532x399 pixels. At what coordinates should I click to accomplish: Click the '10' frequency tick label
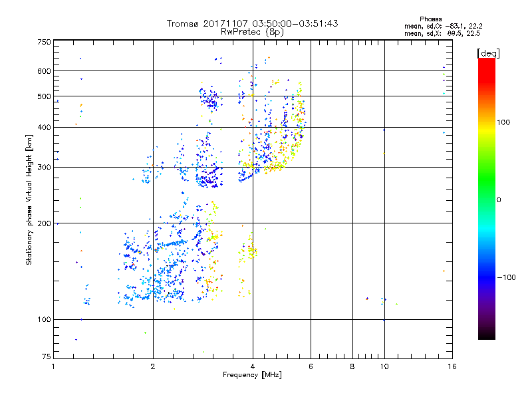[384, 366]
